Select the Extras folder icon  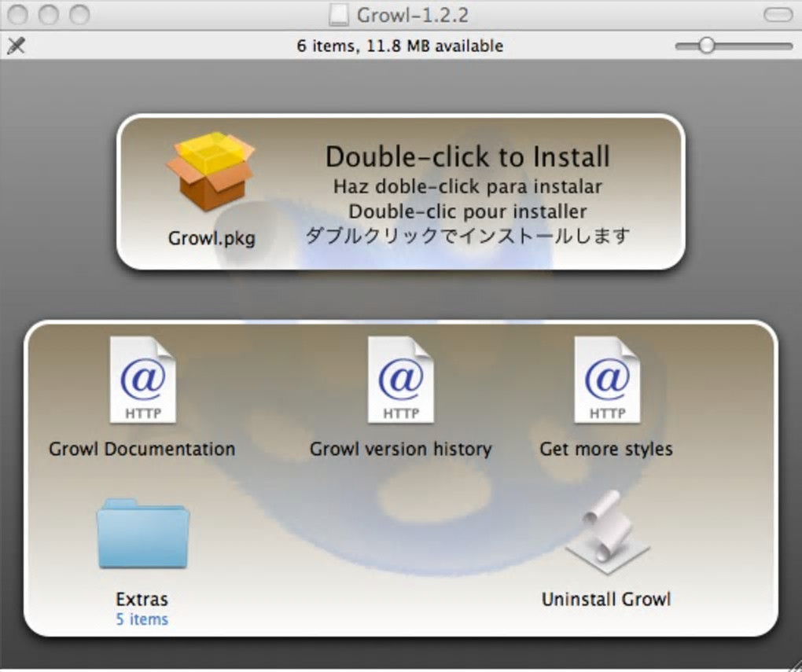(142, 534)
